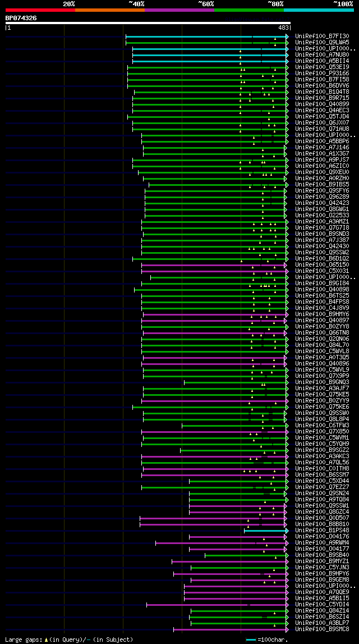Open hit UniRef100_C6TFW3

(x=322, y=426)
